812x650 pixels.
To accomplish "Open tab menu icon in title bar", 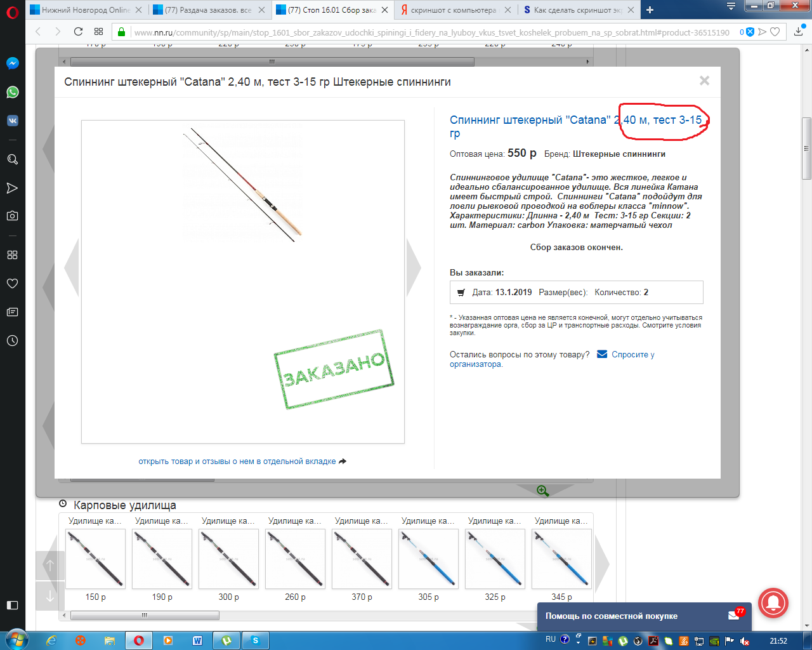I will 731,7.
